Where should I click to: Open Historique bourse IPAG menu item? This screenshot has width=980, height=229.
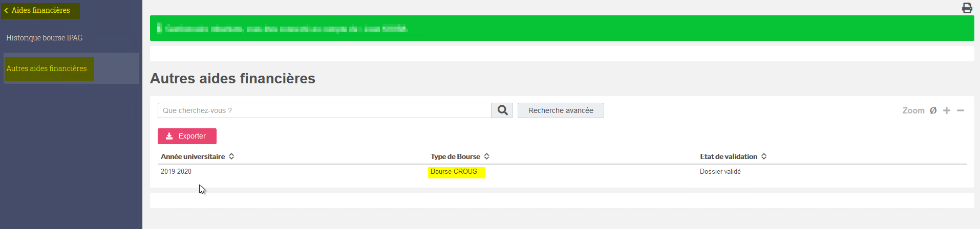(44, 38)
